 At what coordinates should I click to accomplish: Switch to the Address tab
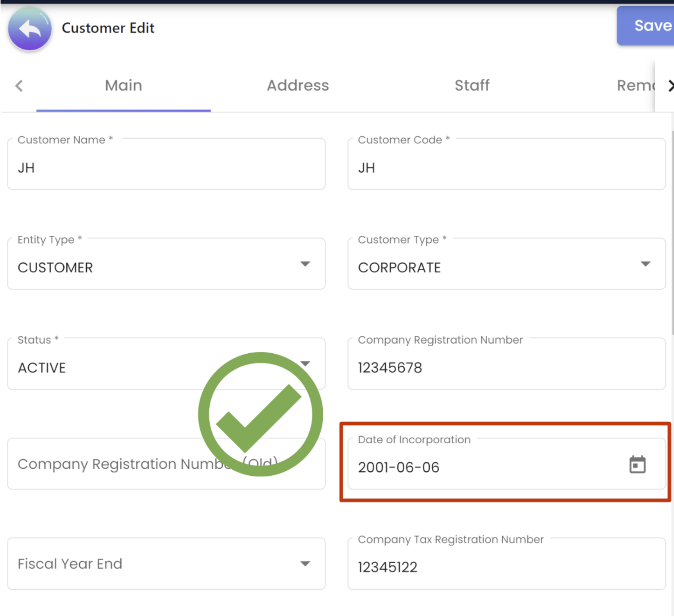pos(297,85)
